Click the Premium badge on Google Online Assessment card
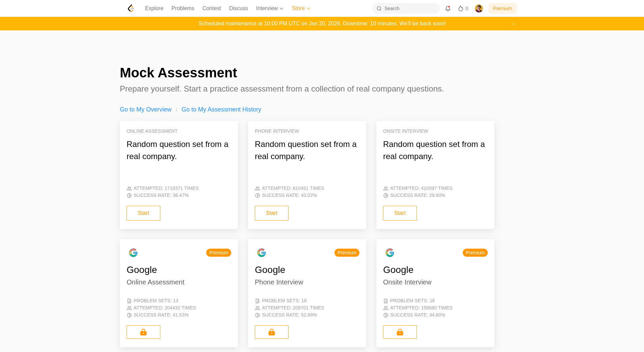The width and height of the screenshot is (644, 352). [x=218, y=252]
